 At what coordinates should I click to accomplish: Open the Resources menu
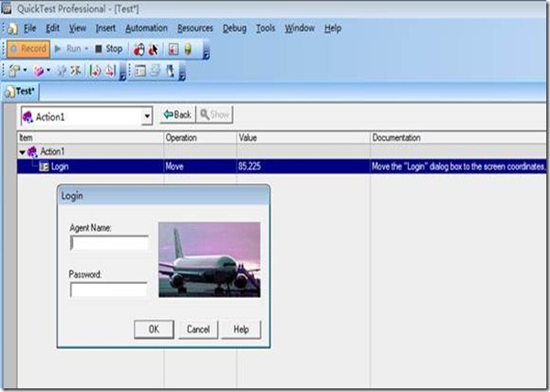pyautogui.click(x=195, y=28)
